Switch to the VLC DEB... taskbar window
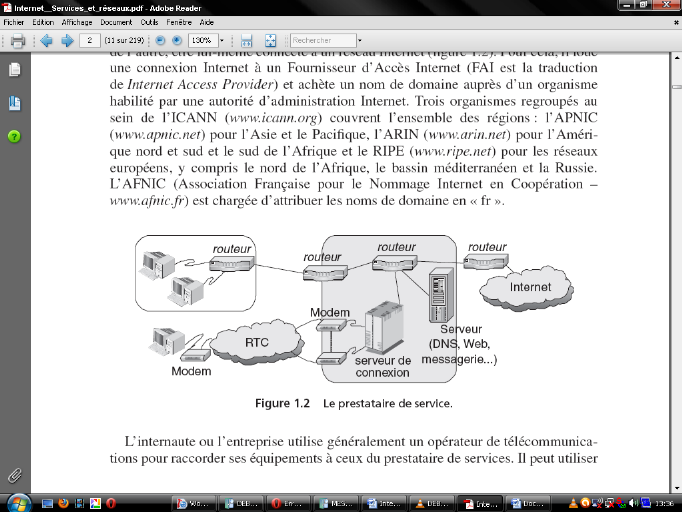Viewport: 682px width, 512px height. [x=431, y=503]
